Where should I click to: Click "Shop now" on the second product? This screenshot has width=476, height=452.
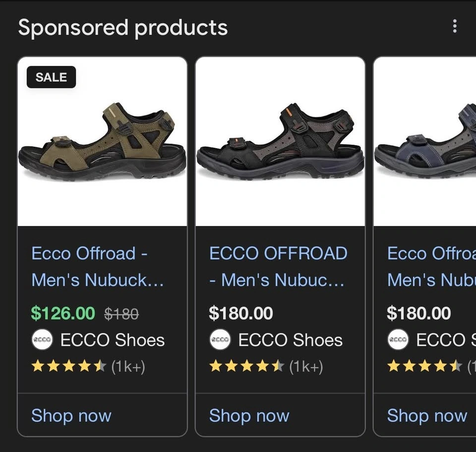249,415
